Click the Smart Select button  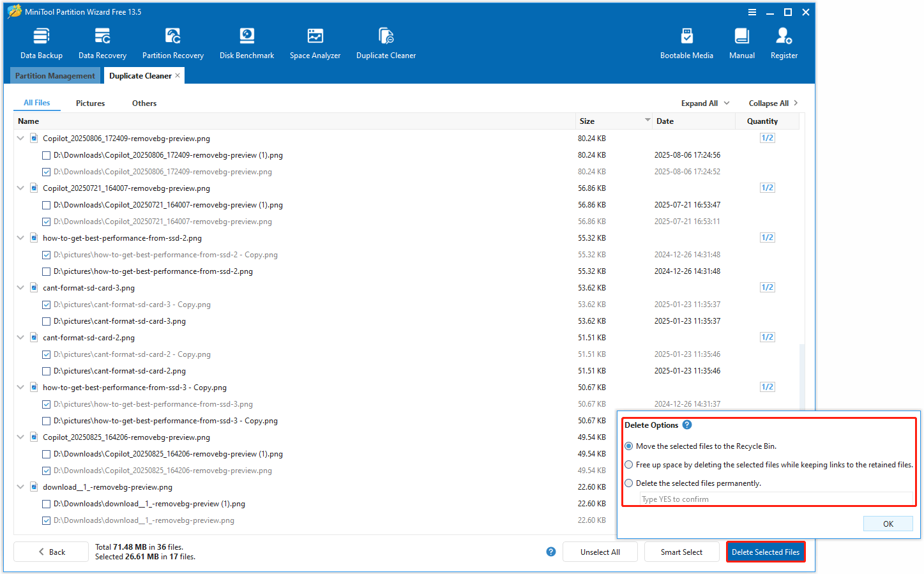tap(681, 551)
